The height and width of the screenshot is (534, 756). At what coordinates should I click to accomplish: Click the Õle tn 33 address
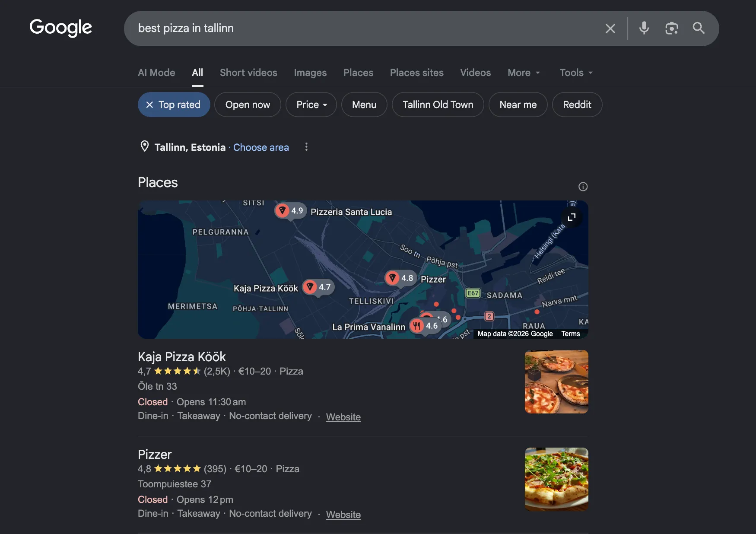click(x=157, y=386)
